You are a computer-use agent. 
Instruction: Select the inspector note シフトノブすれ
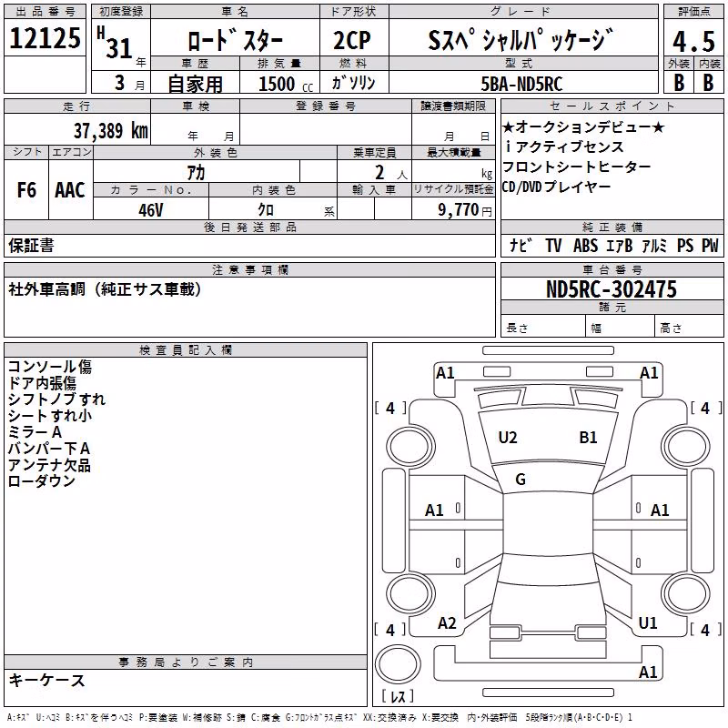(56, 399)
